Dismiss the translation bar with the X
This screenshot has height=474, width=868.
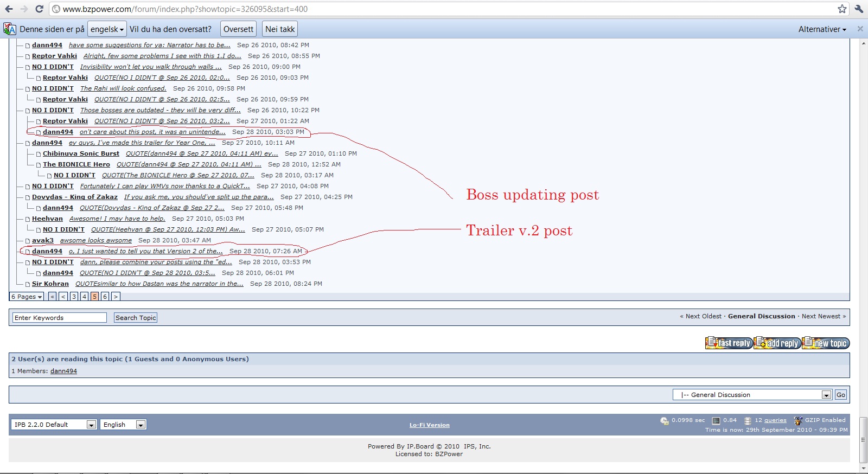click(860, 29)
